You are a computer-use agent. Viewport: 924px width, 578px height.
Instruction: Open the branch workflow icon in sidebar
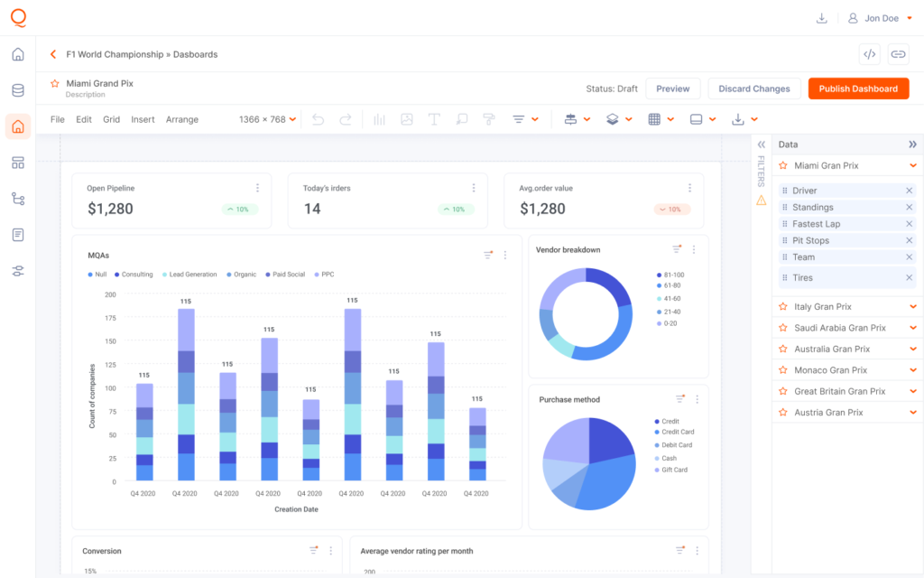(x=18, y=199)
